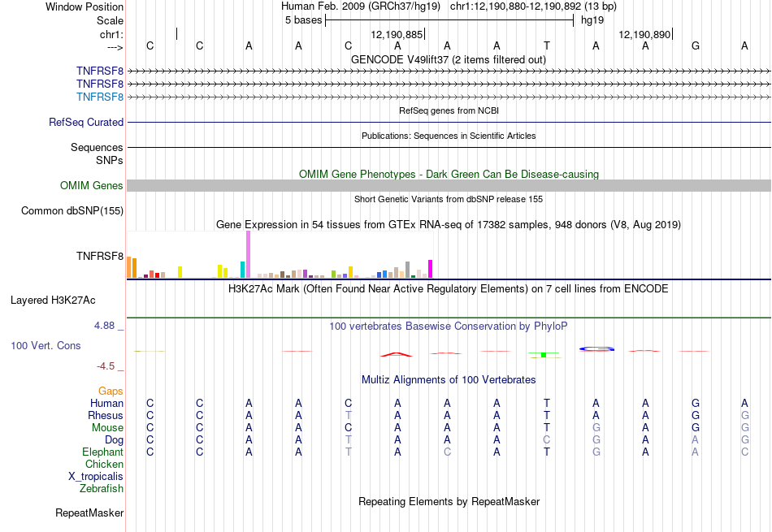Click the ---> strand direction label

coord(115,47)
